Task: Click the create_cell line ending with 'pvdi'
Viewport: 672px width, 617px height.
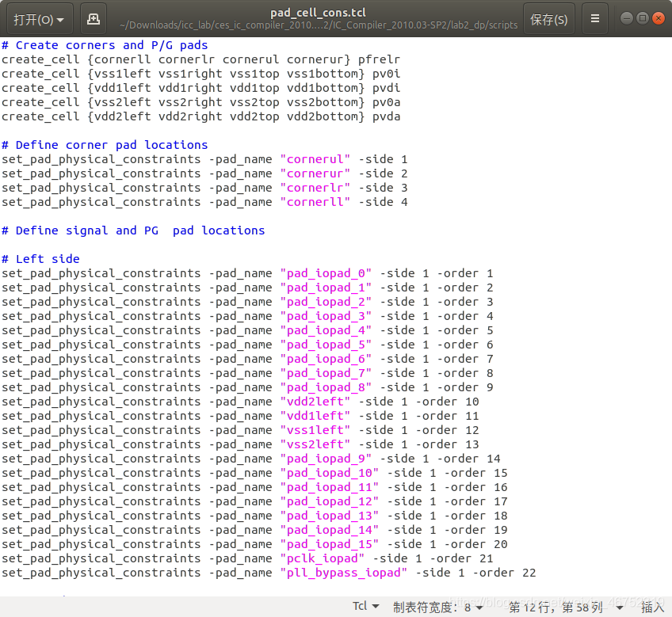Action: tap(200, 88)
